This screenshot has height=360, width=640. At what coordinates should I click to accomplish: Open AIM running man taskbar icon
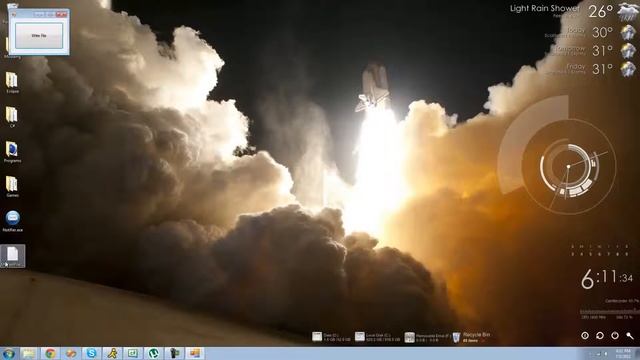pos(112,353)
